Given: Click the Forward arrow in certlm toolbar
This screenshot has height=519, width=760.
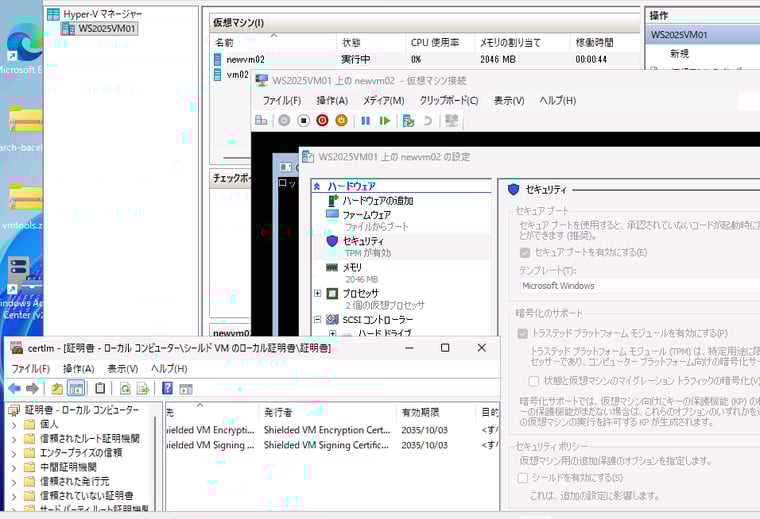Looking at the screenshot, I should [32, 388].
